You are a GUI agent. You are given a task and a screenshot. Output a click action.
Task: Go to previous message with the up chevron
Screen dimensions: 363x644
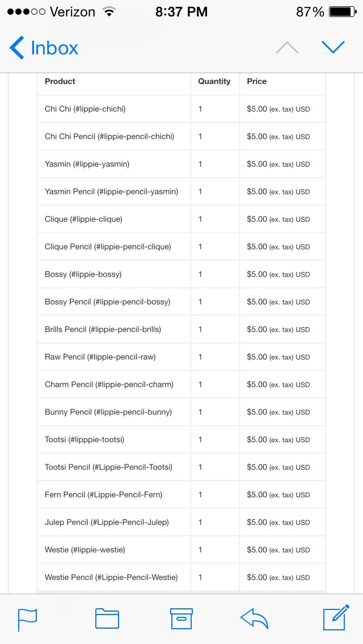click(287, 48)
